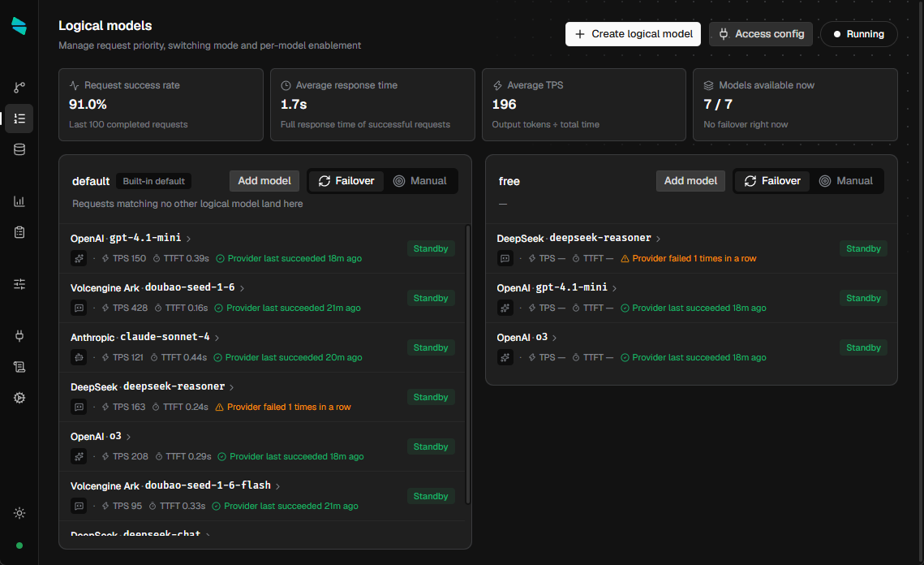This screenshot has height=565, width=924.
Task: Click the "7 / 7" models available value
Action: [718, 105]
